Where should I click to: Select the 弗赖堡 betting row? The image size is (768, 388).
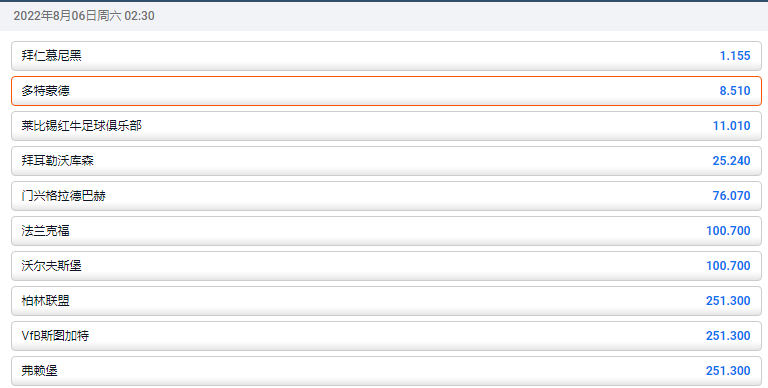[386, 371]
